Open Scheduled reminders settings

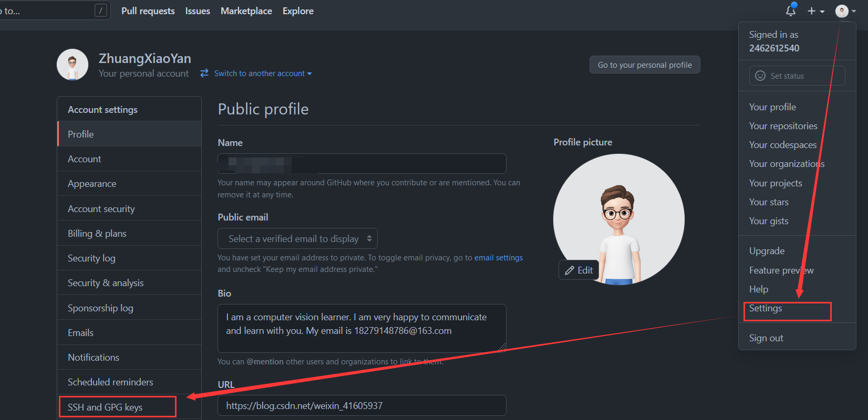click(x=129, y=382)
